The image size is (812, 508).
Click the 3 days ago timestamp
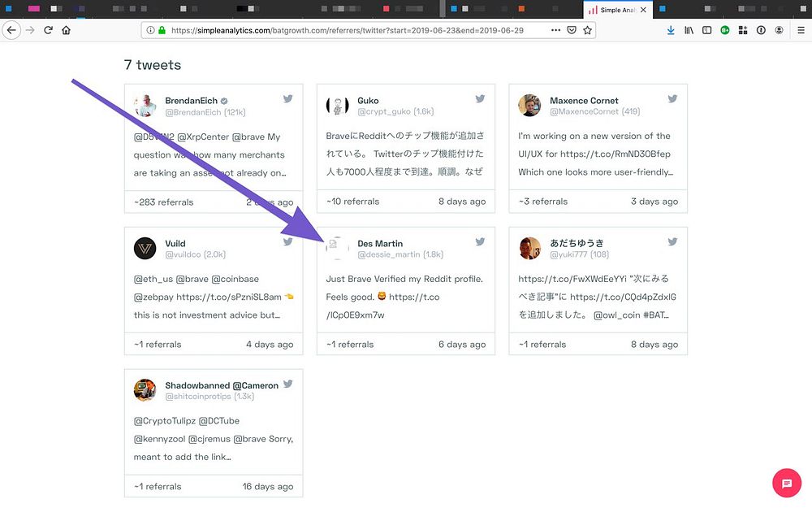[x=654, y=202]
